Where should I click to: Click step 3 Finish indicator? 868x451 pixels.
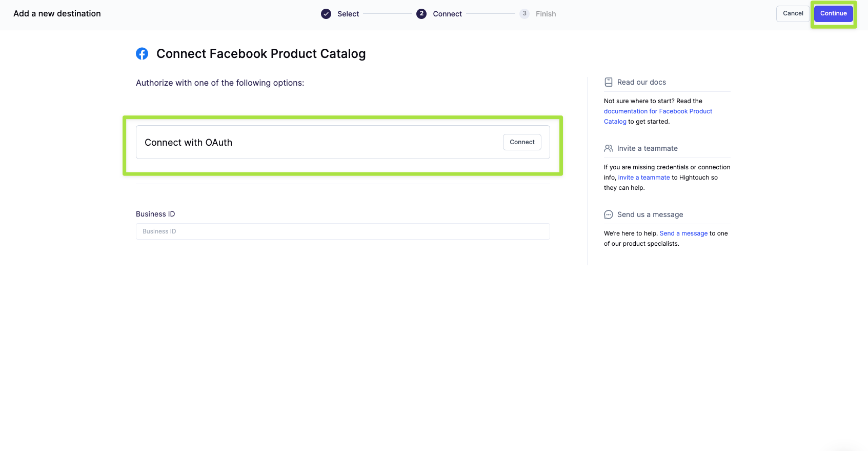tap(524, 14)
